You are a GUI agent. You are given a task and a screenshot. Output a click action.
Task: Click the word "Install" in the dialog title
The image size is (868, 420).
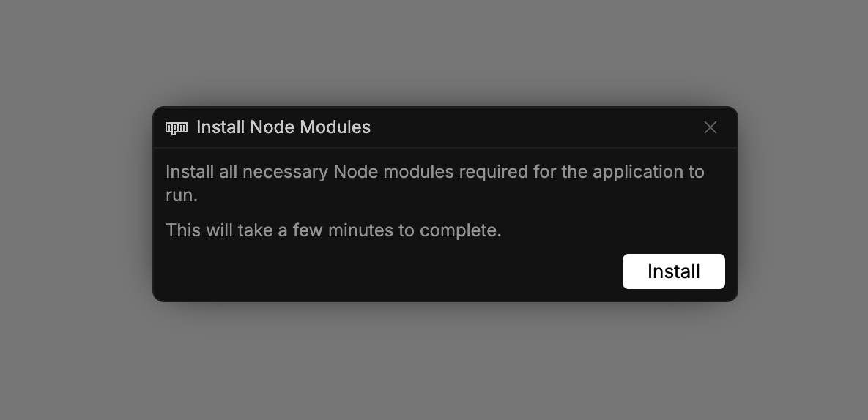coord(220,127)
